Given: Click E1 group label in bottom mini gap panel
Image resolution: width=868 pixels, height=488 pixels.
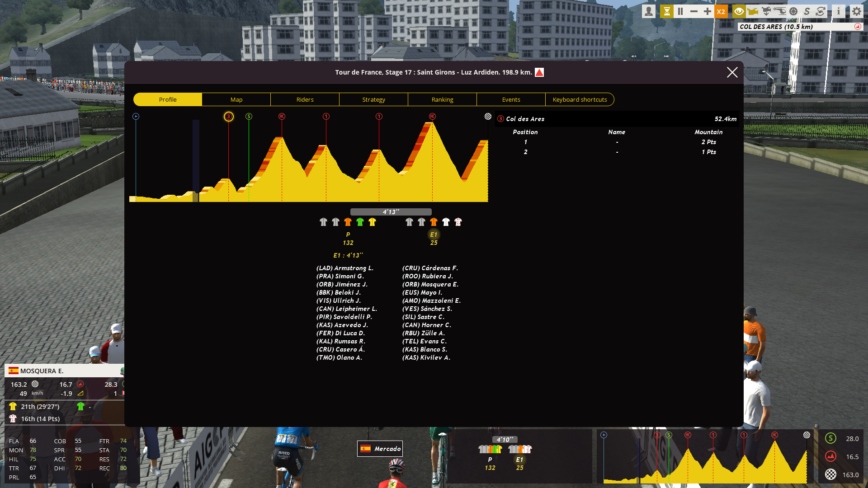Looking at the screenshot, I should click(519, 460).
